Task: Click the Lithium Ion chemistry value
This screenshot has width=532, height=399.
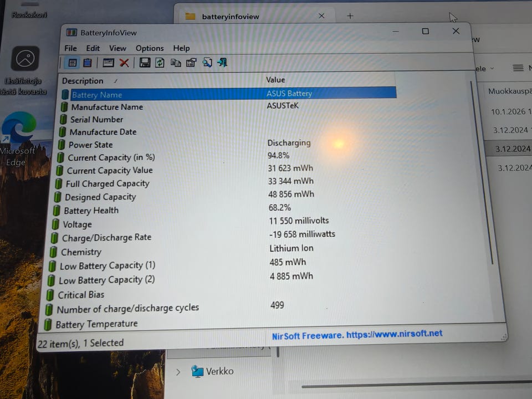Action: [x=291, y=248]
